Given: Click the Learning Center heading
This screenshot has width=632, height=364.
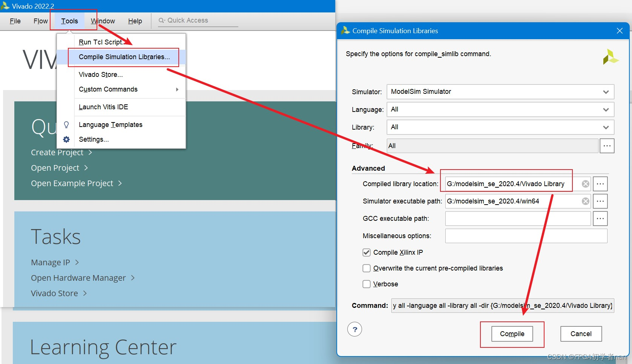Looking at the screenshot, I should 103,347.
